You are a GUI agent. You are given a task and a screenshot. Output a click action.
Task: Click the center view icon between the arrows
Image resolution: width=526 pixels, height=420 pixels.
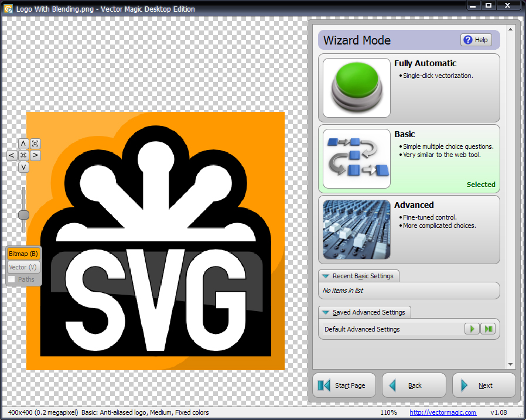point(23,155)
